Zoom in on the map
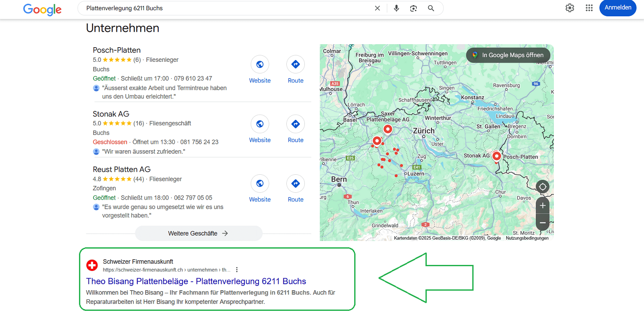 click(543, 206)
